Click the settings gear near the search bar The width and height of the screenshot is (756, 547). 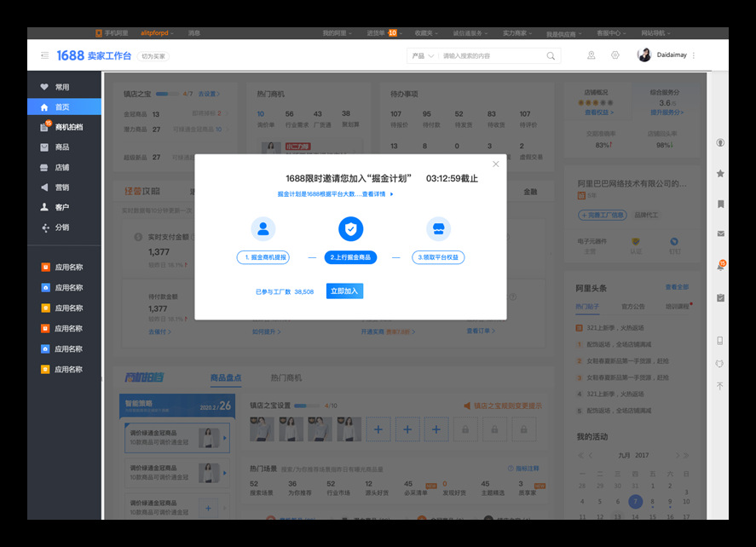[615, 54]
